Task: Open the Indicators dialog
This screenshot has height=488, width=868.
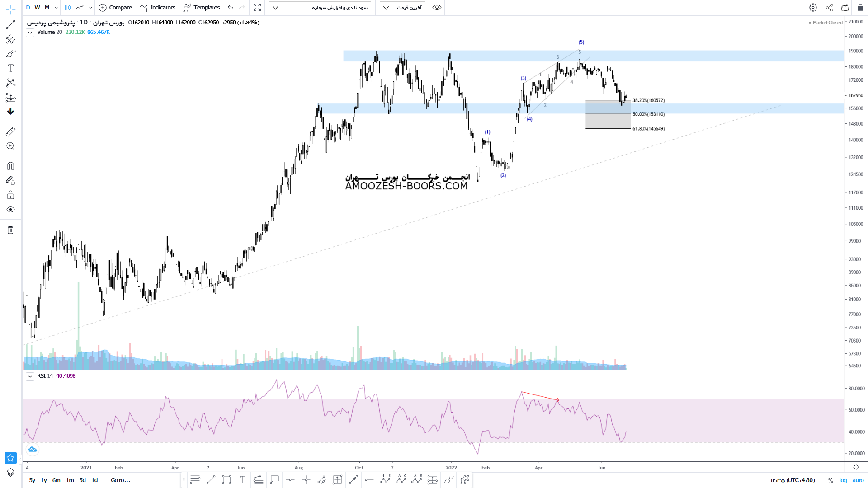Action: click(x=158, y=8)
